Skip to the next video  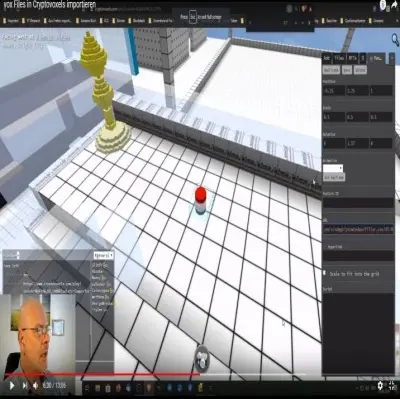25,386
